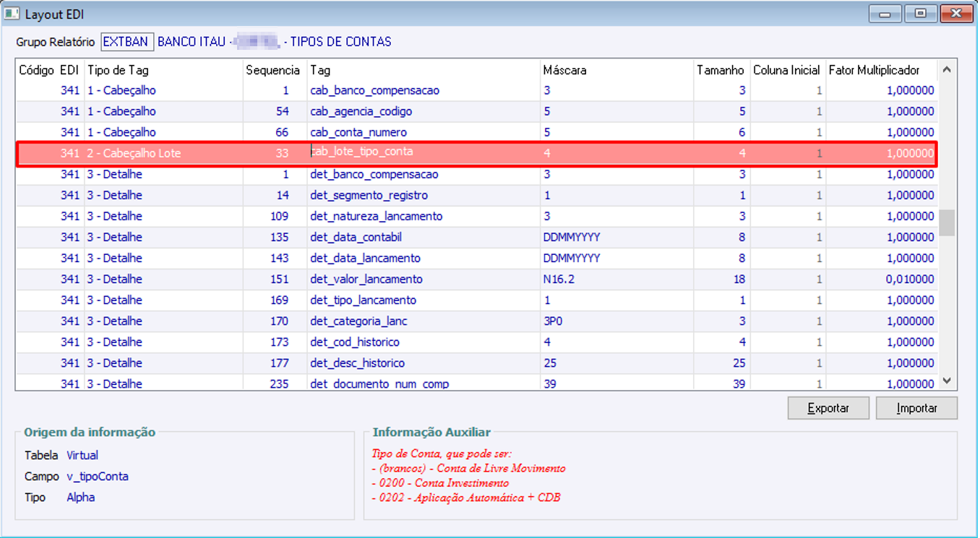Click the Layout EDI window icon
Screen dimensions: 980x538
tap(12, 13)
